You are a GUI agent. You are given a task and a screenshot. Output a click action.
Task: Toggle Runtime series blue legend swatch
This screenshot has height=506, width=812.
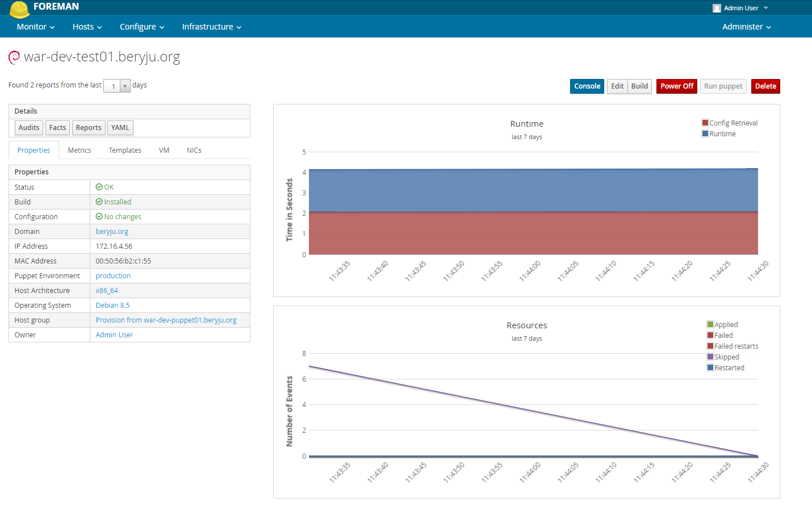[x=705, y=133]
